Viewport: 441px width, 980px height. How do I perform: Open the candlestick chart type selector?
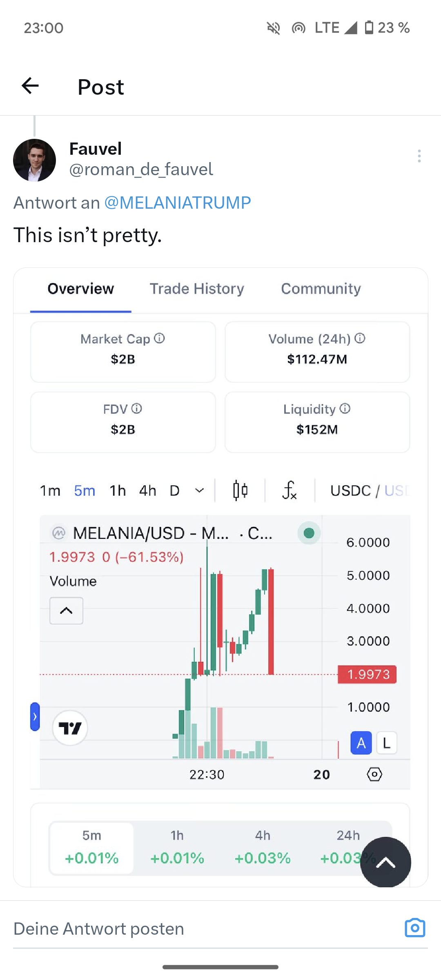(240, 490)
